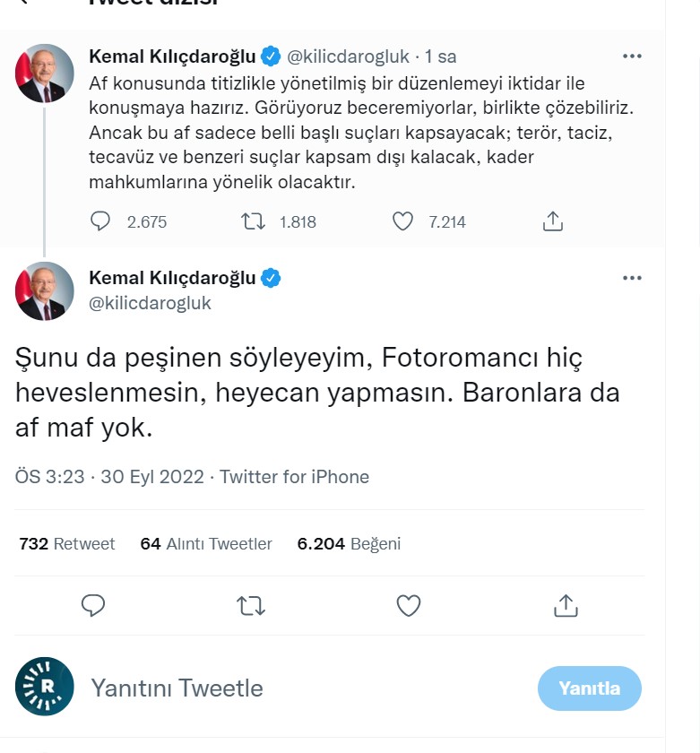
Task: View the 732 Retweet list
Action: [67, 543]
